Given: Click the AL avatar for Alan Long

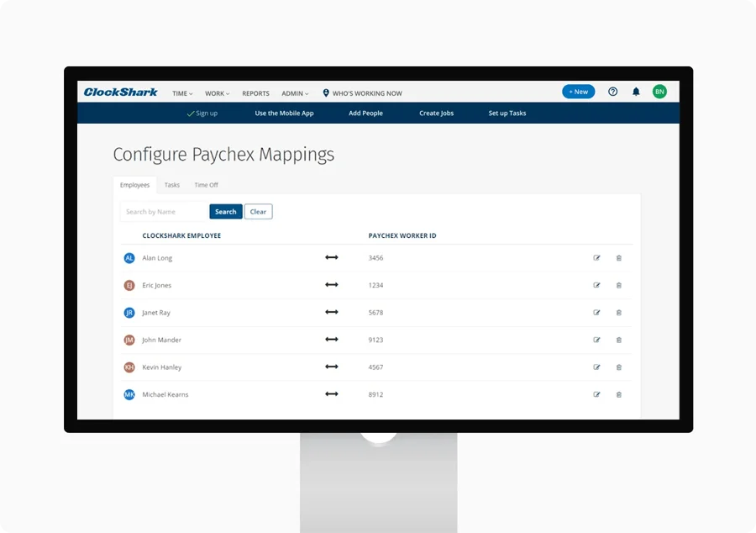Looking at the screenshot, I should click(x=129, y=258).
